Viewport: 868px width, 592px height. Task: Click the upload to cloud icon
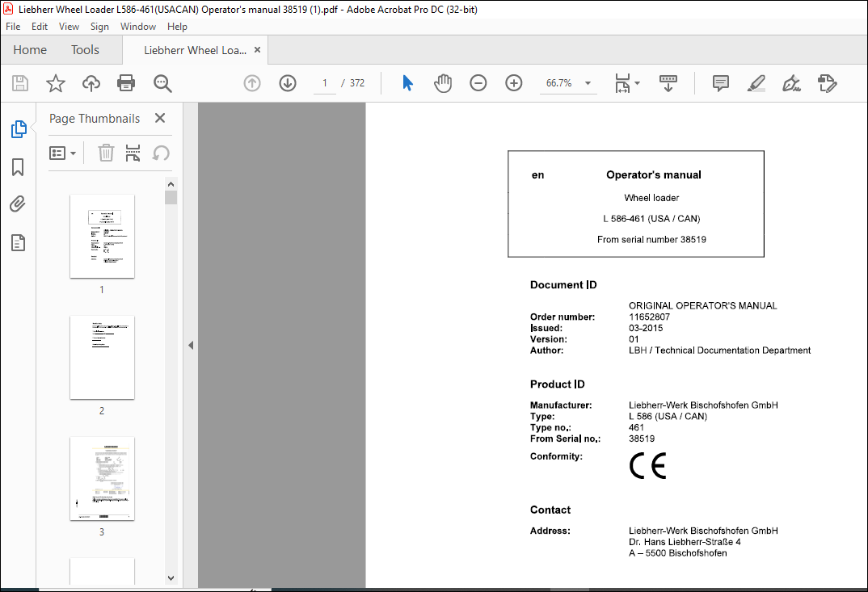click(x=91, y=83)
